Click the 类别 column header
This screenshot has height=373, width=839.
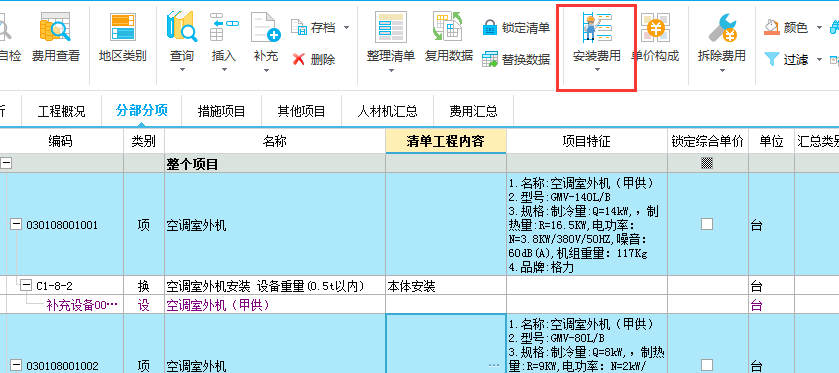point(144,141)
